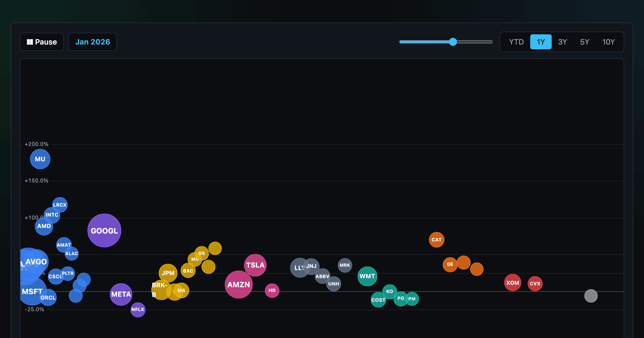Click the GS bubble
Viewport: 644px width, 338px height.
(202, 253)
